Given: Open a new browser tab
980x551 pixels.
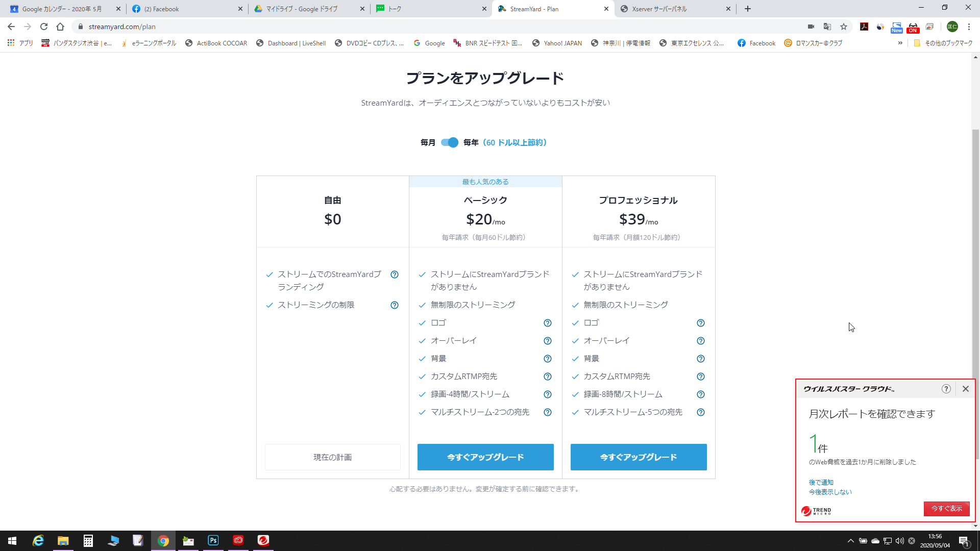Looking at the screenshot, I should [748, 9].
